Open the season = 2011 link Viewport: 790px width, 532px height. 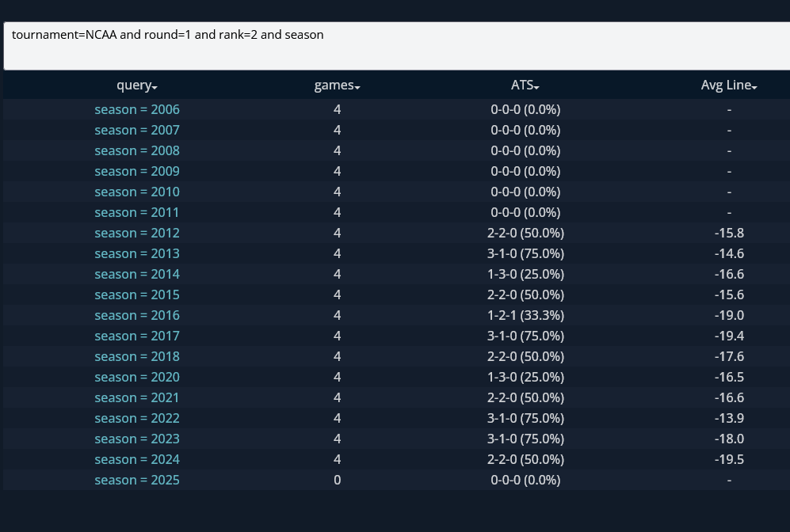coord(137,212)
